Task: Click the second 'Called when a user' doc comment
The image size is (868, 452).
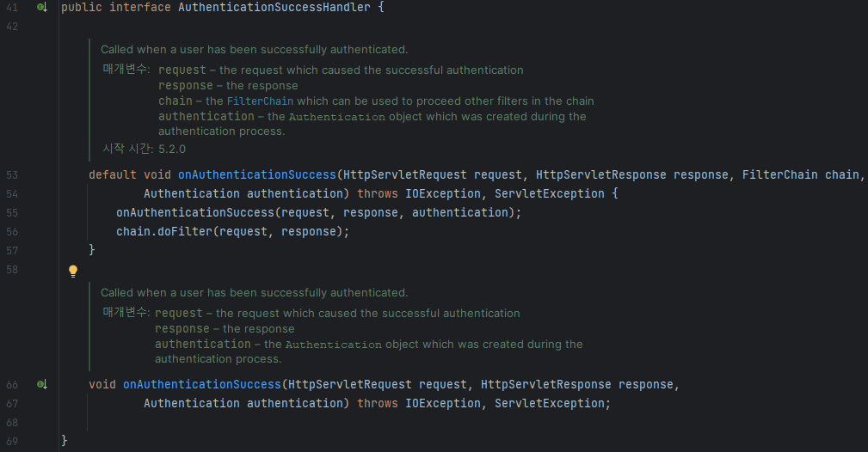Action: (254, 293)
